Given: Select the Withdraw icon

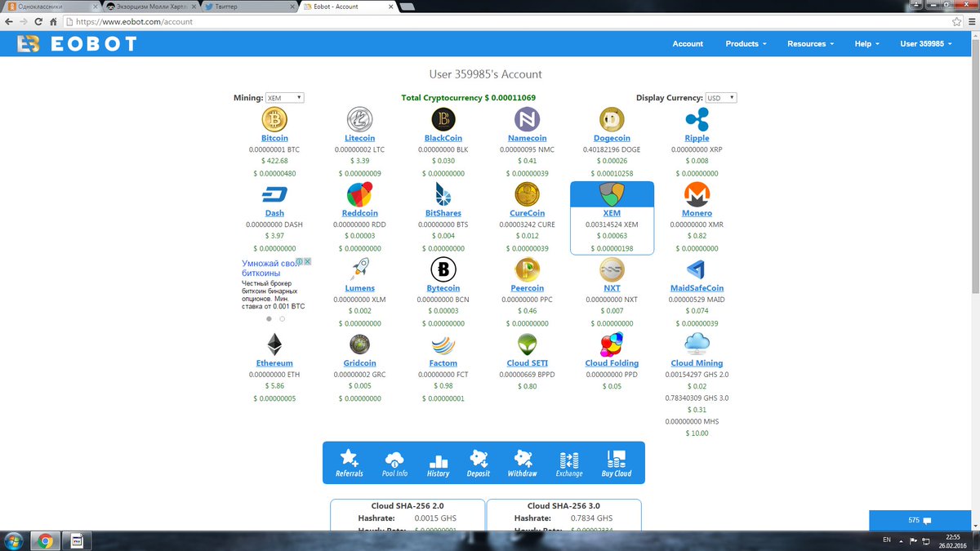Looking at the screenshot, I should coord(523,459).
